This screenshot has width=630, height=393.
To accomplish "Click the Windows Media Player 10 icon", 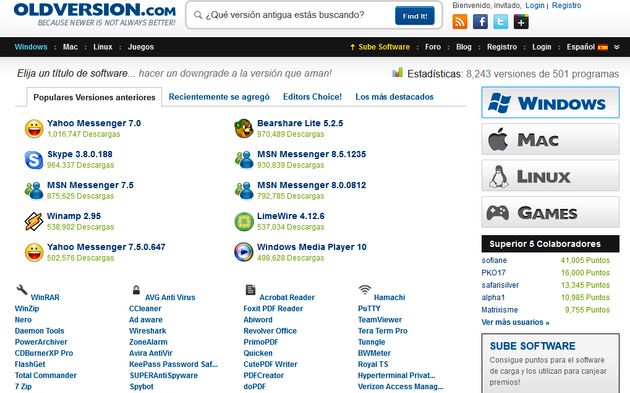I will [x=244, y=252].
